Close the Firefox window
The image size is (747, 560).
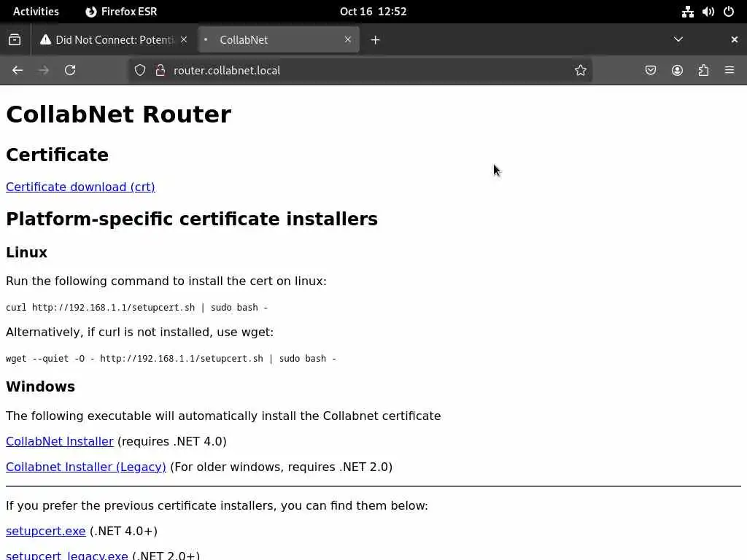click(x=734, y=39)
